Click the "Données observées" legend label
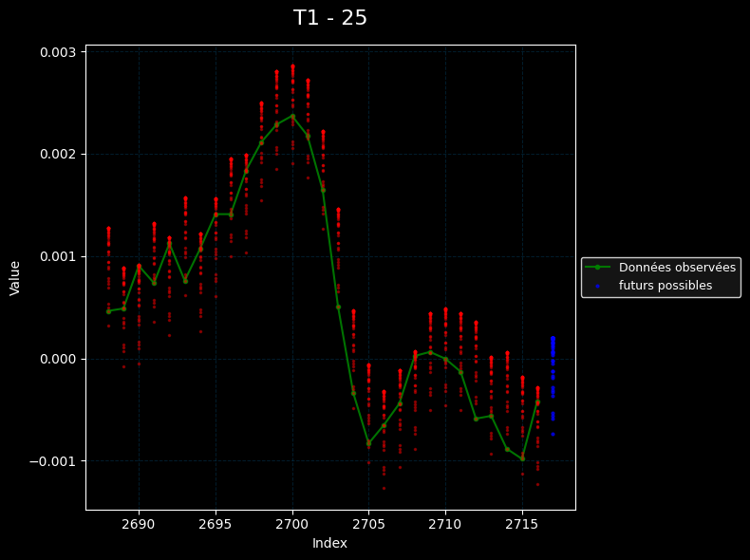This screenshot has width=750, height=560. click(677, 268)
